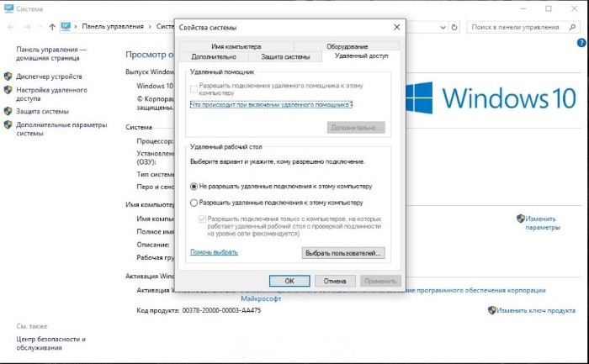The width and height of the screenshot is (589, 364).
Task: Open the Защита системы sidebar link
Action: [42, 112]
